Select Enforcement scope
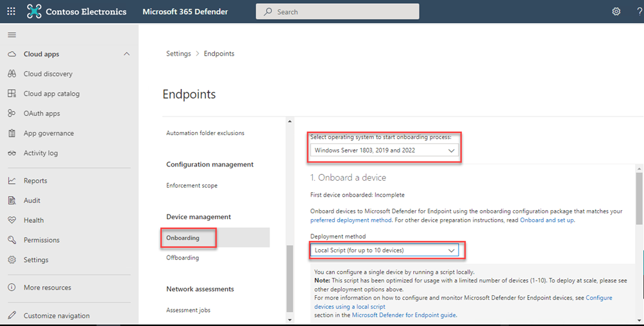Screen dimensions: 644x326 [192, 185]
